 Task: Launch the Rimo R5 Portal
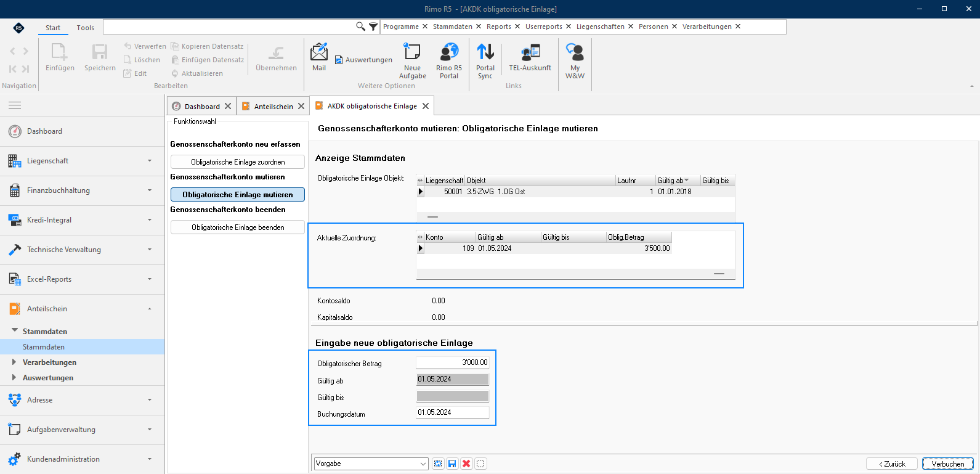[449, 61]
